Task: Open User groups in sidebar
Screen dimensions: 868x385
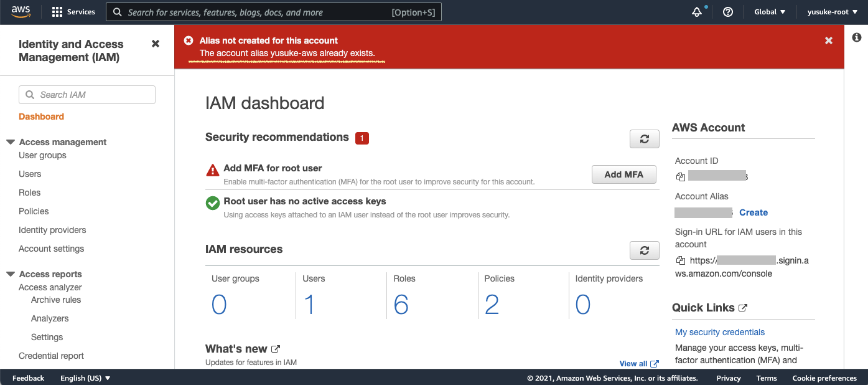Action: coord(42,155)
